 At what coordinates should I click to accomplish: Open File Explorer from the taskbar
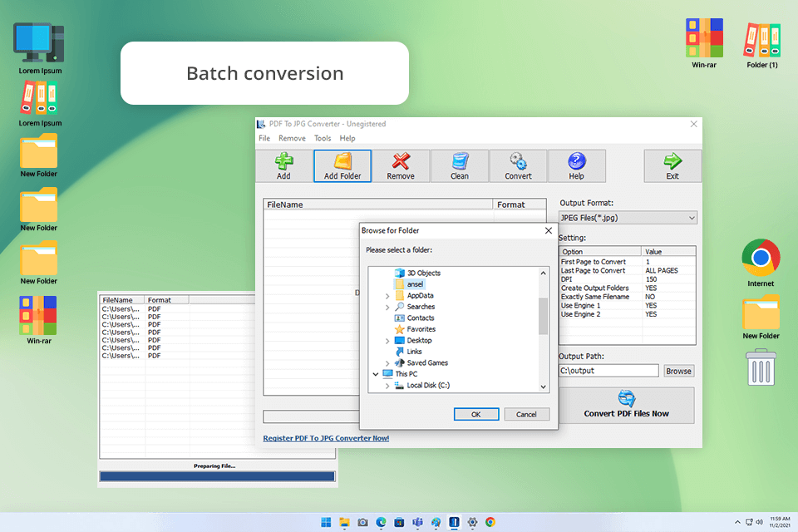coord(344,522)
